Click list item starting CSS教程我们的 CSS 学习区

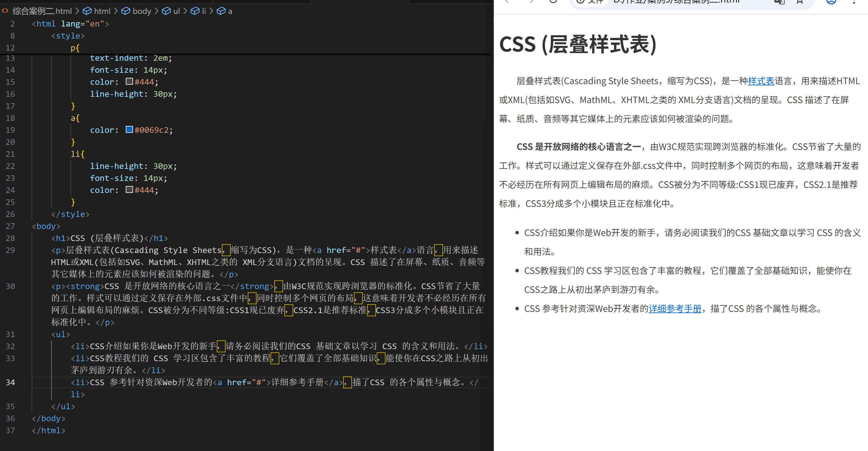pos(688,280)
